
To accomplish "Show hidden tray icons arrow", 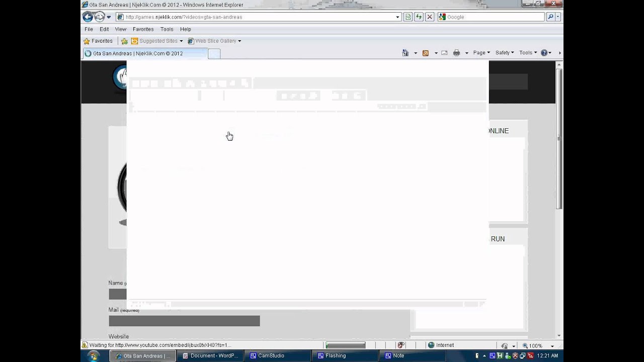I will tap(485, 356).
